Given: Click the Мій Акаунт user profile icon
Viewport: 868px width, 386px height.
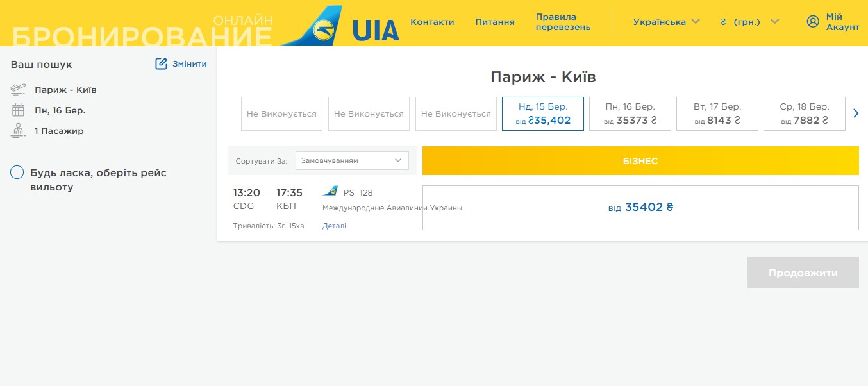Looking at the screenshot, I should [812, 22].
